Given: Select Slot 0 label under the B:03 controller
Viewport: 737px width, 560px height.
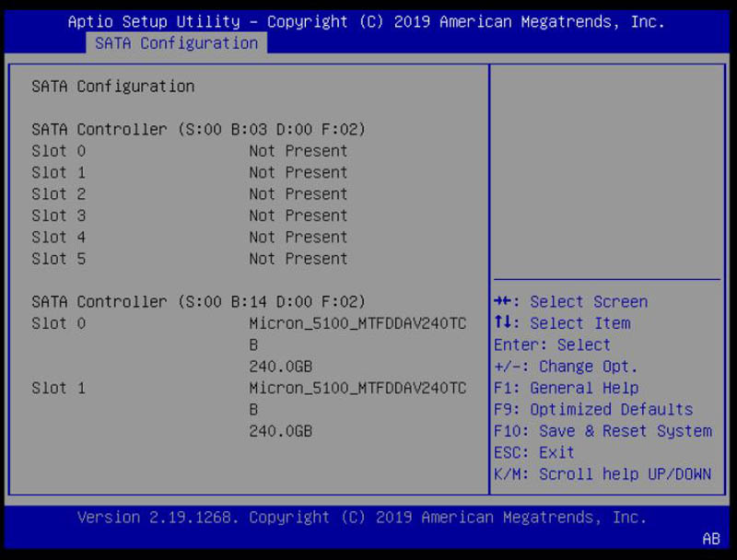Looking at the screenshot, I should pos(59,151).
